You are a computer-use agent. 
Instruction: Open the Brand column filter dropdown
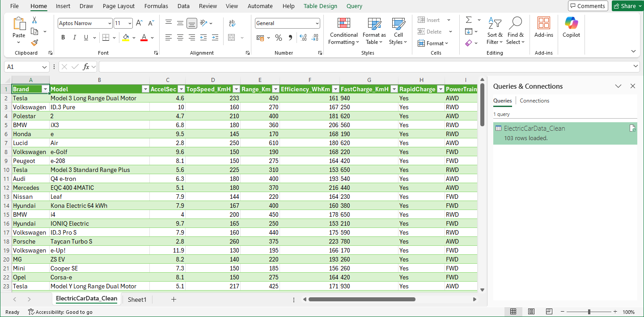(45, 89)
